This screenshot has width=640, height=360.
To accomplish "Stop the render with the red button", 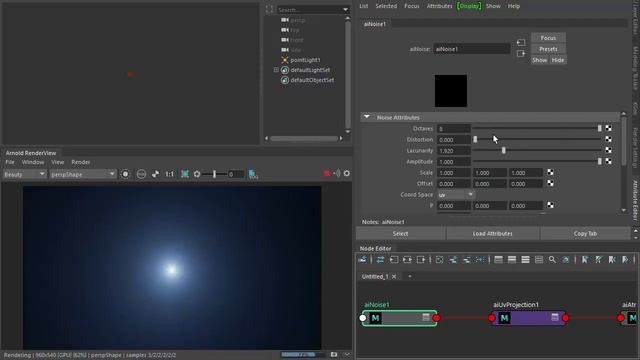I will pos(327,173).
